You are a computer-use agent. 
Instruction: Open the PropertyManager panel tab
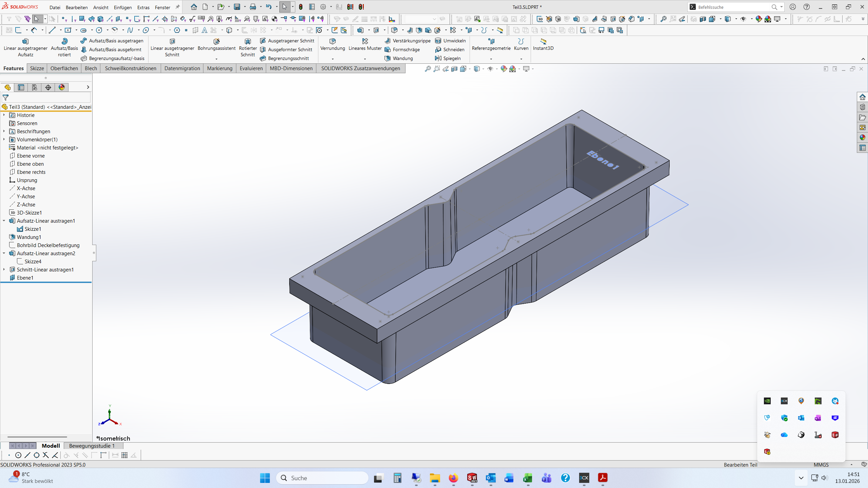(x=21, y=87)
